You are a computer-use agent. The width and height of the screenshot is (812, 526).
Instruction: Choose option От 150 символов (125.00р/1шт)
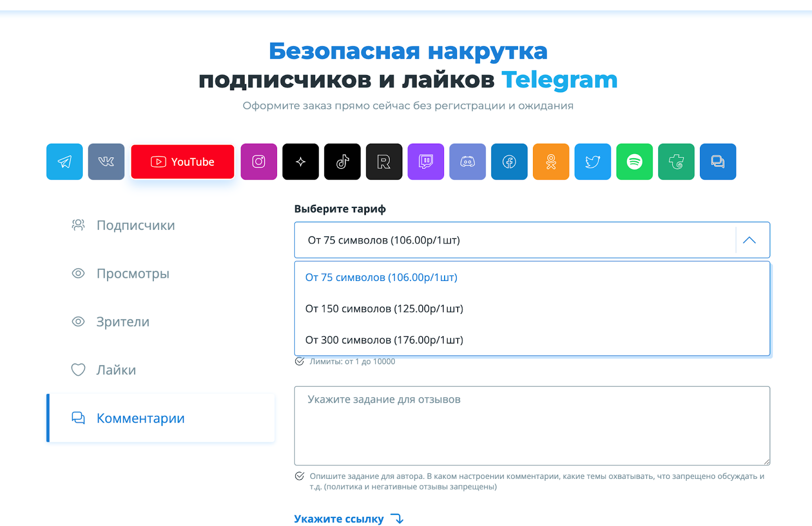[x=532, y=309]
